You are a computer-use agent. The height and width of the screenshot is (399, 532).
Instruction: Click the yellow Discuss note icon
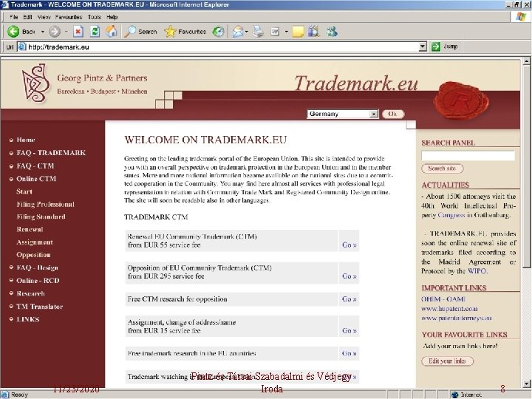coord(298,32)
